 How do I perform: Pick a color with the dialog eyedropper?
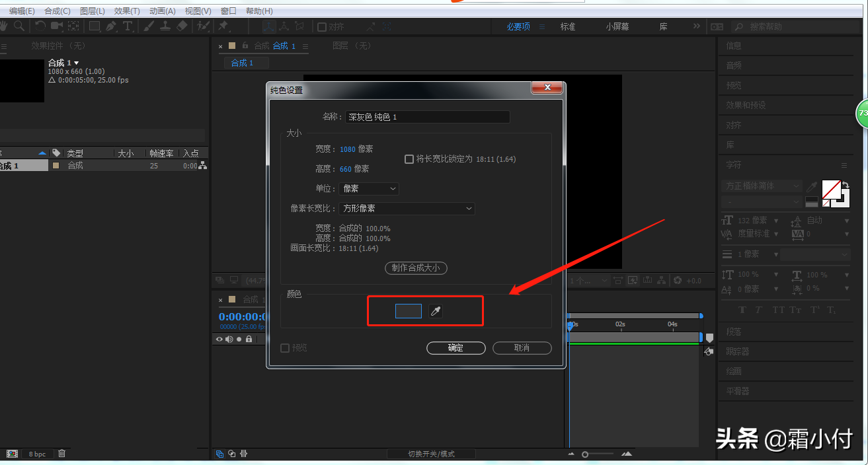pyautogui.click(x=435, y=311)
